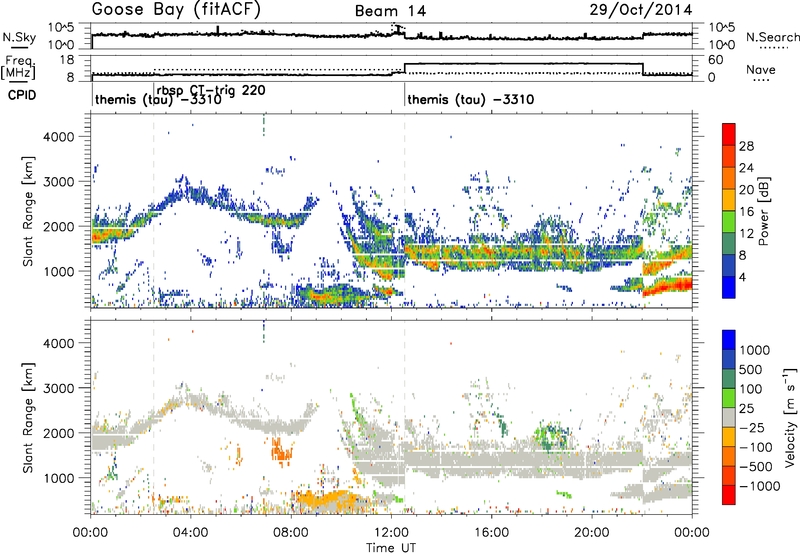Click the Time UT axis title
The image size is (800, 554).
391,548
